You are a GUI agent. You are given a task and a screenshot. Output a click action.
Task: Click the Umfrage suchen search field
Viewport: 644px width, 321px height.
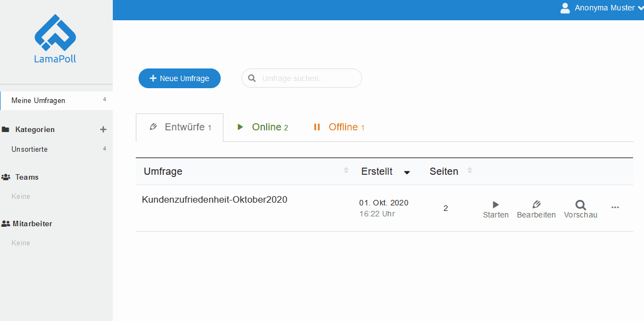tap(301, 78)
